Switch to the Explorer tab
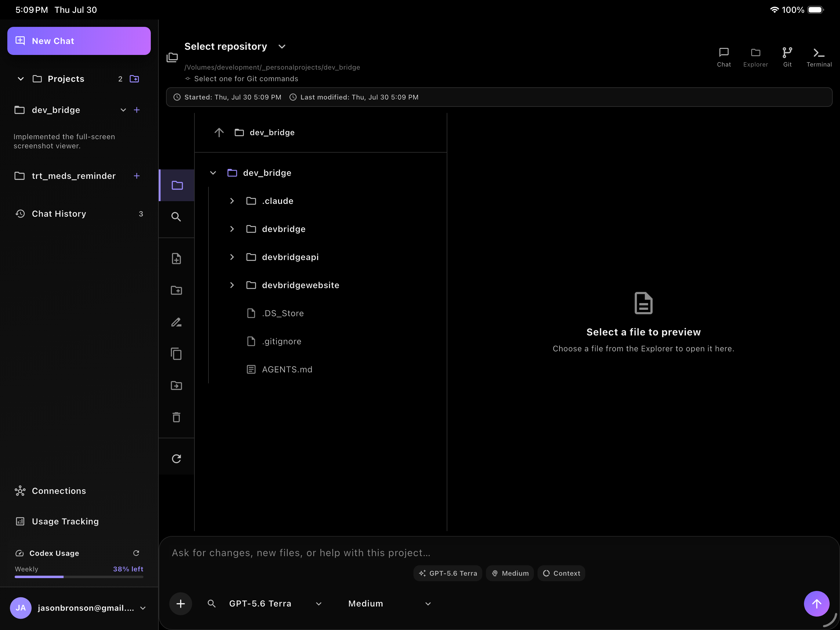Viewport: 840px width, 630px height. point(755,57)
